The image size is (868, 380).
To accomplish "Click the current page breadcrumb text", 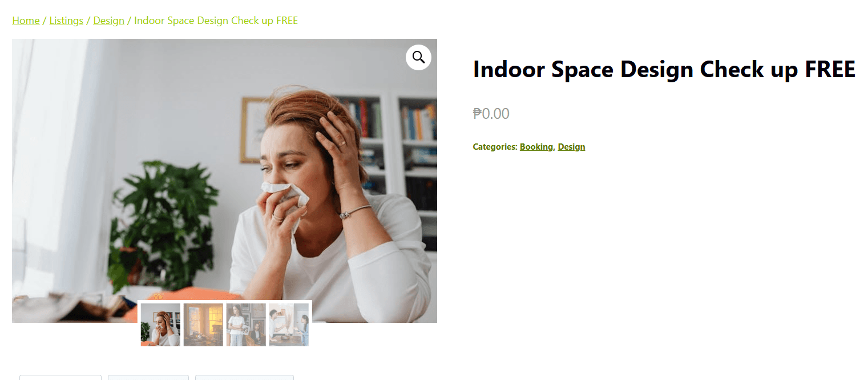I will pos(216,21).
